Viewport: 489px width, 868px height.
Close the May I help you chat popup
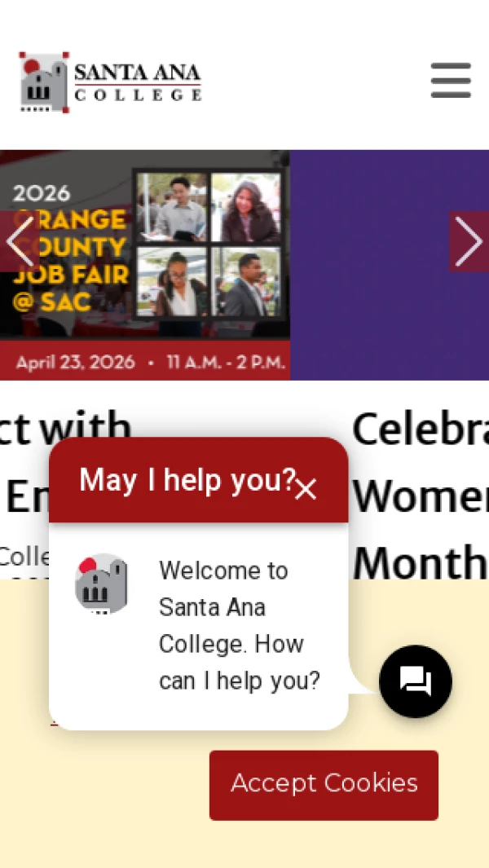306,489
